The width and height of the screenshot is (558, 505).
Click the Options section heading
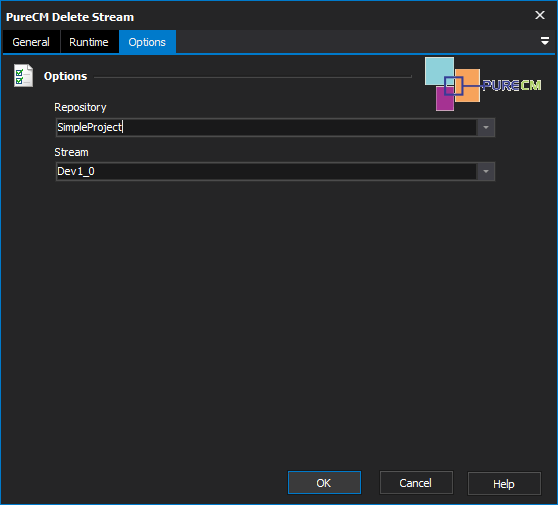coord(65,76)
